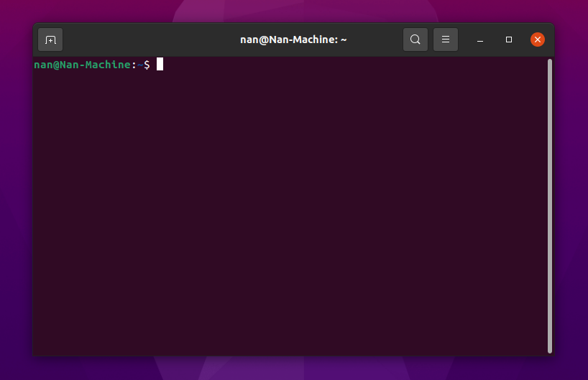Maximize the terminal window
Image resolution: width=588 pixels, height=380 pixels.
[509, 40]
